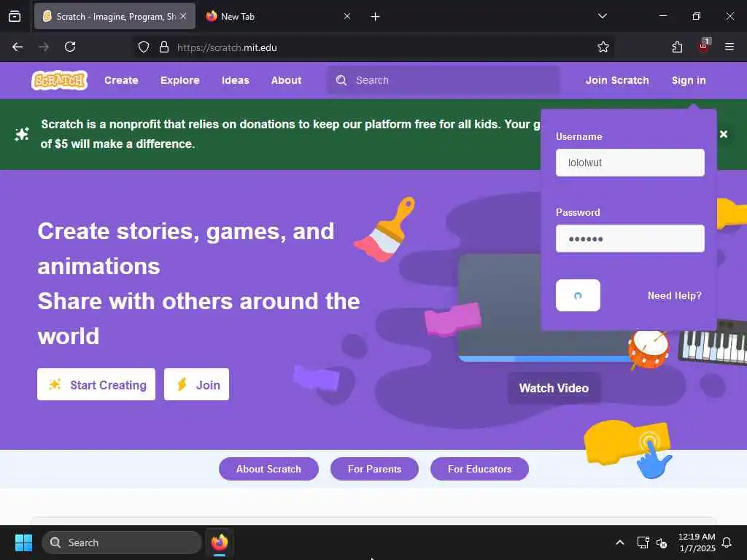Click the Start Creating button
This screenshot has width=747, height=560.
coord(96,384)
